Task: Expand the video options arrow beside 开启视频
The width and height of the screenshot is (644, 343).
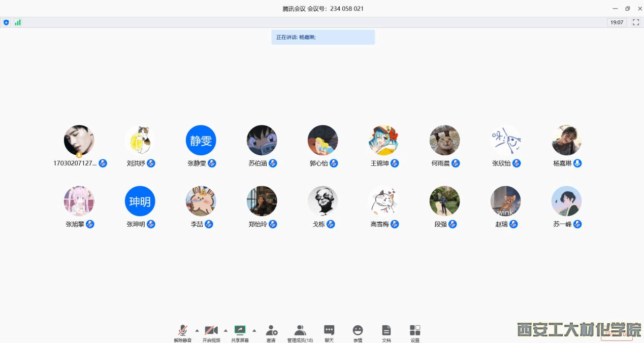Action: point(226,330)
